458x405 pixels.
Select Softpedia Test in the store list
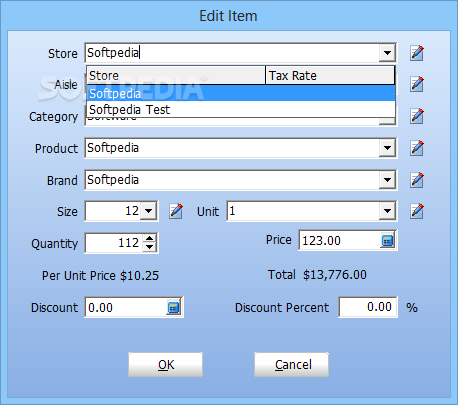pos(241,109)
